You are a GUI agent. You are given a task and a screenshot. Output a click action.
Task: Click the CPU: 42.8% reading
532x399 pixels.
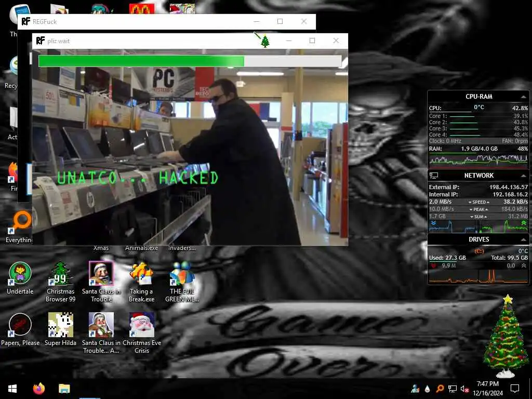[x=478, y=108]
